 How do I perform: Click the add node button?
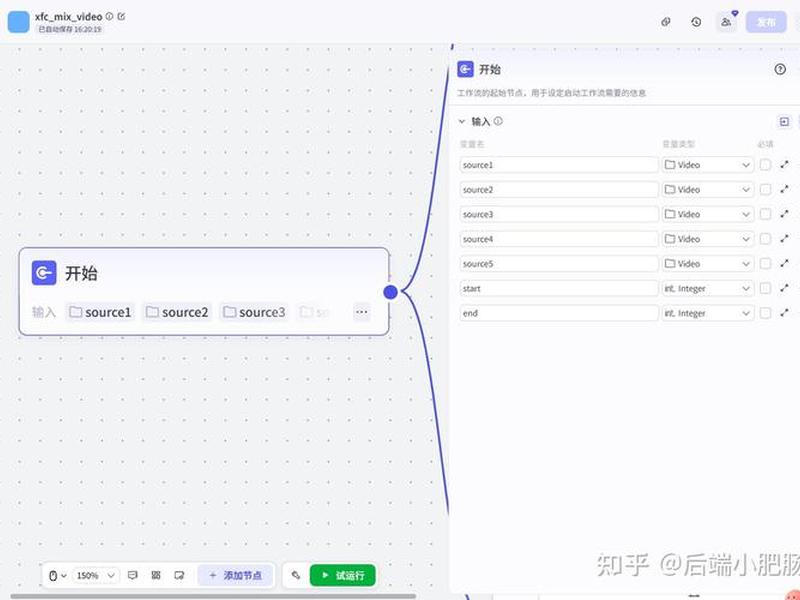click(x=235, y=576)
